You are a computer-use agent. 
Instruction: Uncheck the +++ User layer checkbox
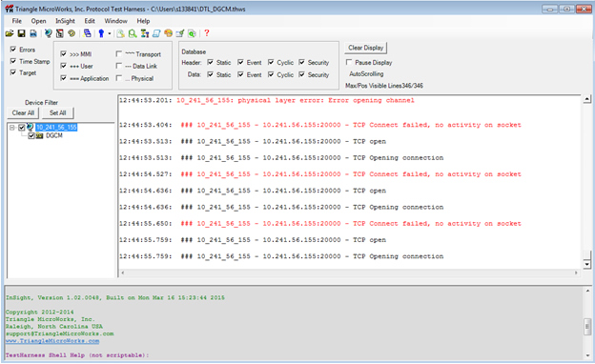(63, 66)
